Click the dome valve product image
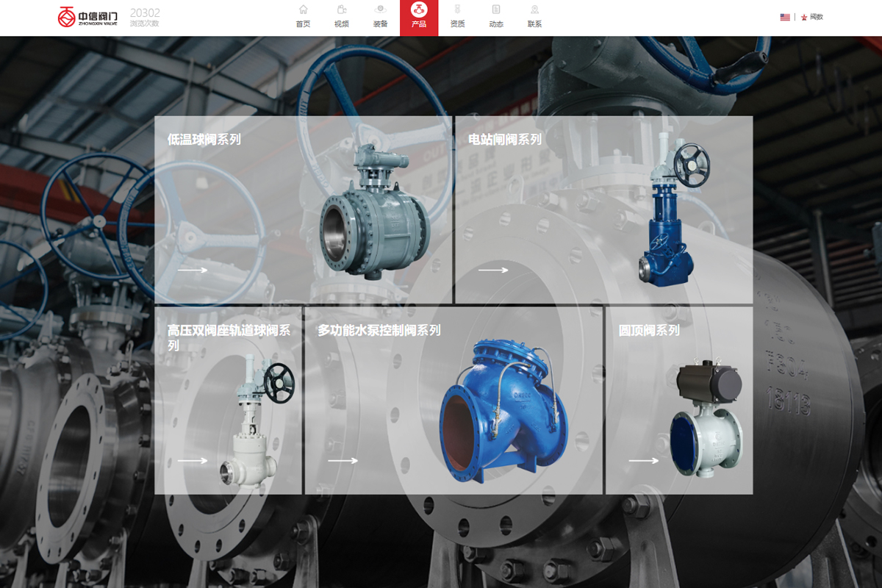The image size is (882, 588). click(x=706, y=417)
